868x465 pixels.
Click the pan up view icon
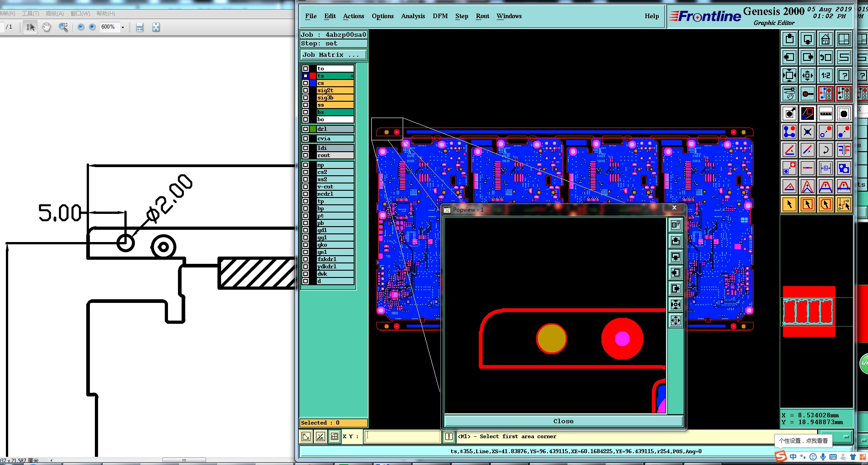click(x=789, y=39)
